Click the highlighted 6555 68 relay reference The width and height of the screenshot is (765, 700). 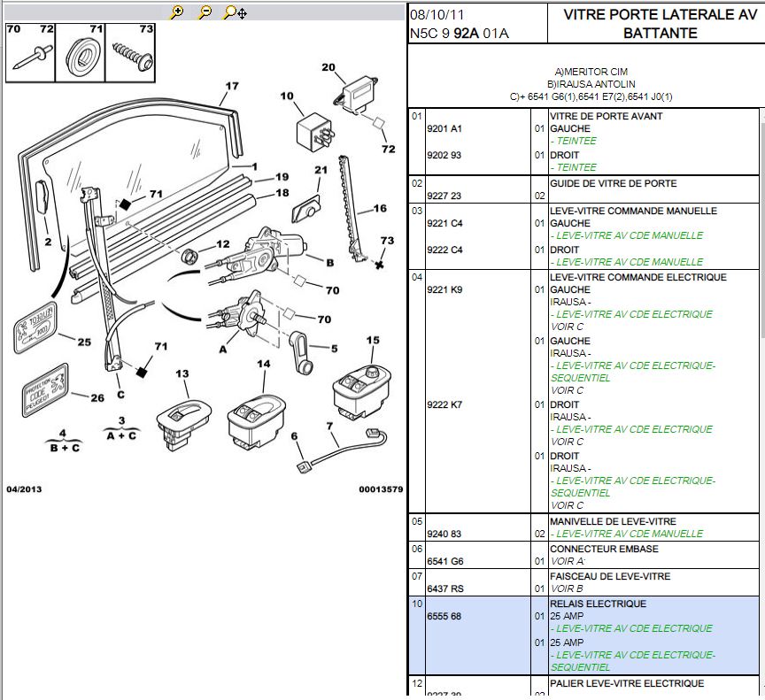(444, 617)
